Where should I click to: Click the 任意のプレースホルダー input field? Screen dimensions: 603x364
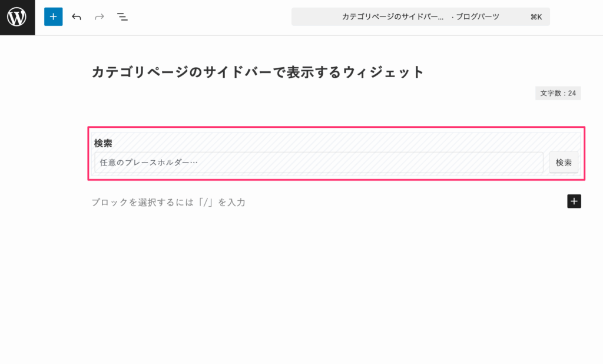(318, 163)
